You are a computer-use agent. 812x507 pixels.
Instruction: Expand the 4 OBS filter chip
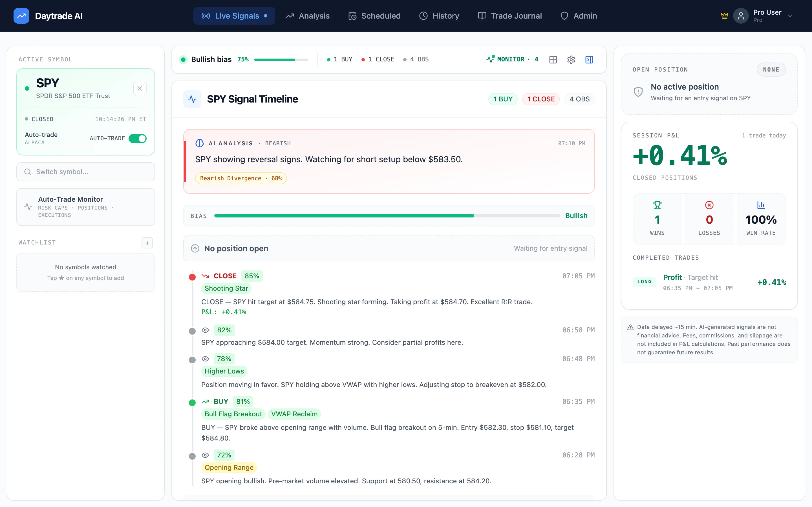click(579, 99)
